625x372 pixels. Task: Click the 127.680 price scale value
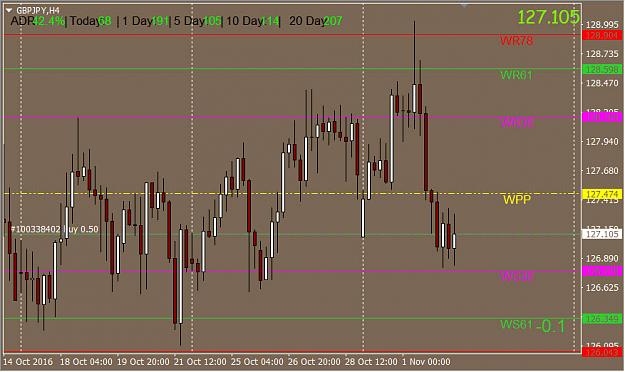(x=602, y=171)
